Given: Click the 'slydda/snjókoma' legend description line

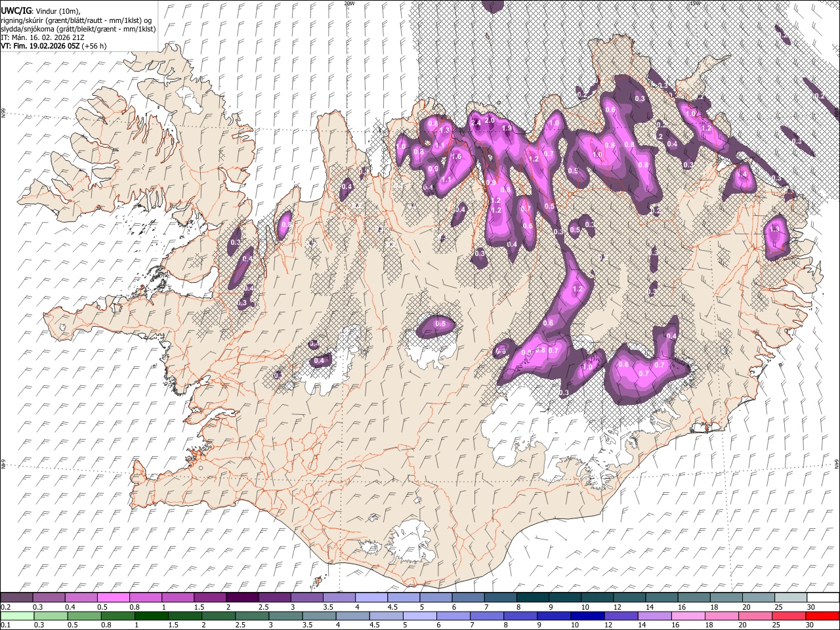Looking at the screenshot, I should pyautogui.click(x=78, y=29).
